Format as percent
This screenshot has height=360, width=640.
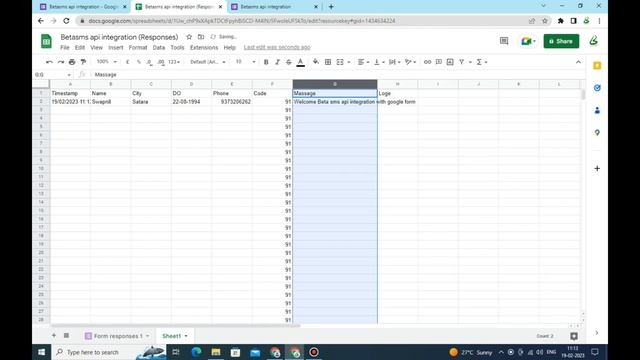pos(139,62)
